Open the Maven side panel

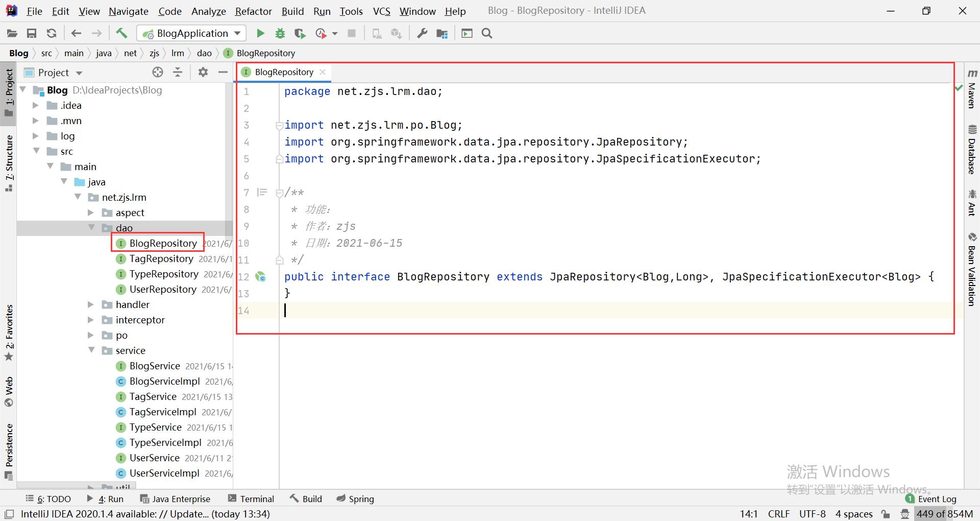972,89
